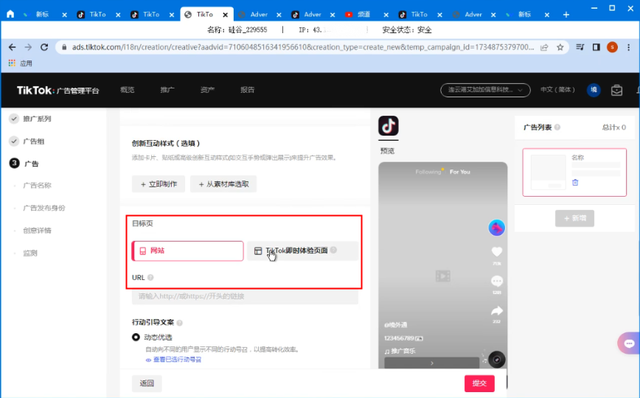
Task: Open the 查看已选行动号召 link
Action: [x=177, y=360]
